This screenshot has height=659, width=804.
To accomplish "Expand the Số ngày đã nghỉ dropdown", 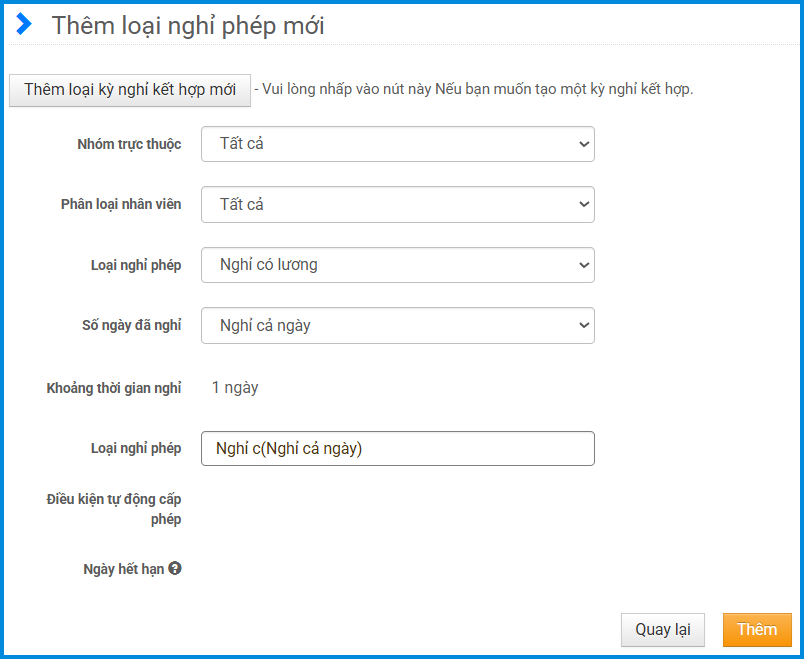I will 397,325.
